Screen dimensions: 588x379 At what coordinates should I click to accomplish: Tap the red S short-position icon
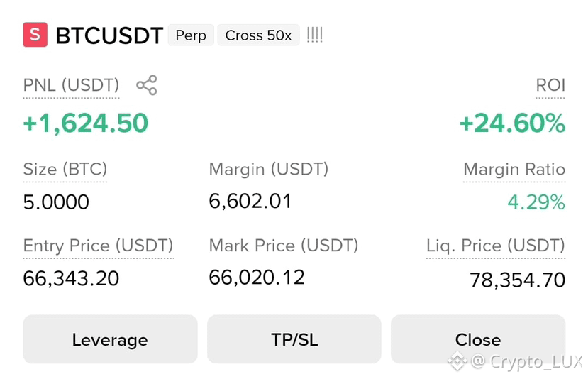[x=35, y=35]
